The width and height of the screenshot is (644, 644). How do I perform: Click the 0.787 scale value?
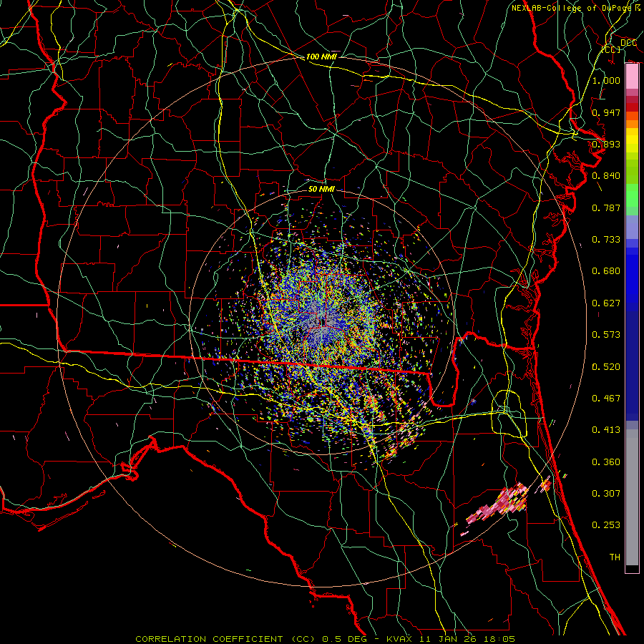click(x=606, y=208)
